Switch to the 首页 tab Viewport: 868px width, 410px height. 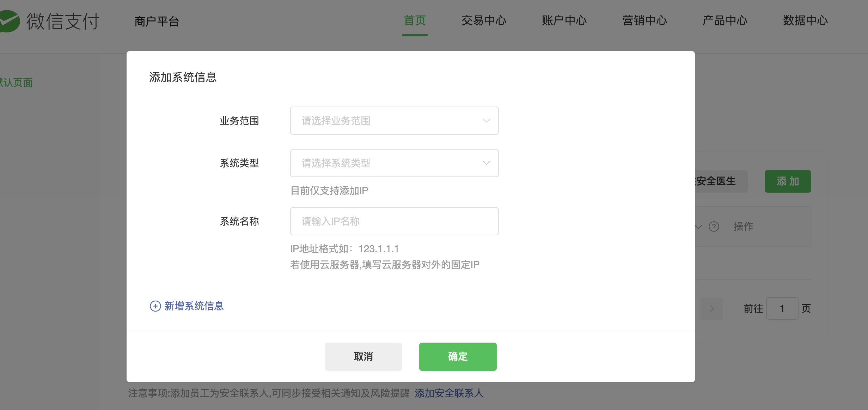coord(415,21)
